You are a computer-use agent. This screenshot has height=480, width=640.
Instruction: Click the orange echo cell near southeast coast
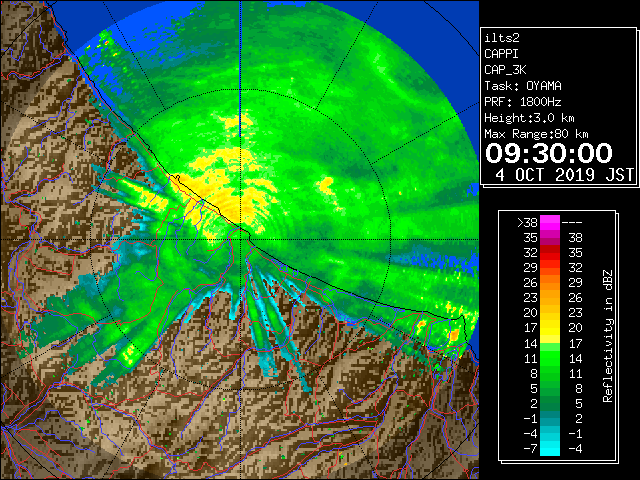[x=454, y=336]
